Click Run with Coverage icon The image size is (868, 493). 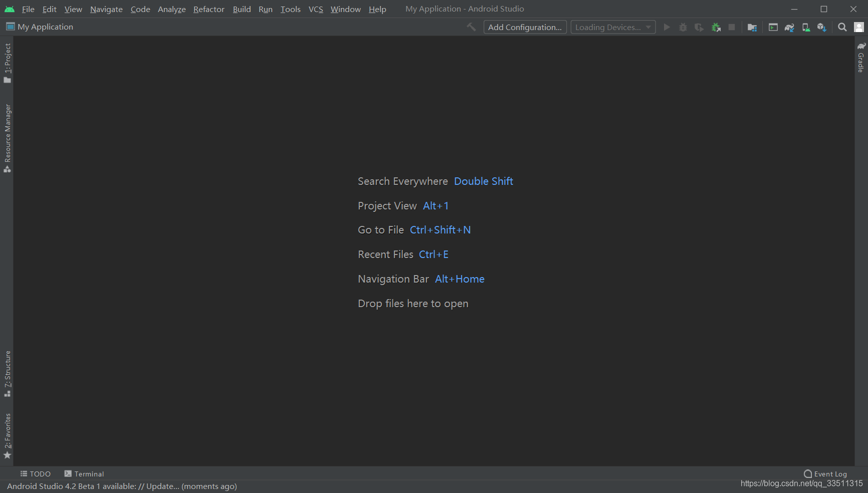[699, 27]
